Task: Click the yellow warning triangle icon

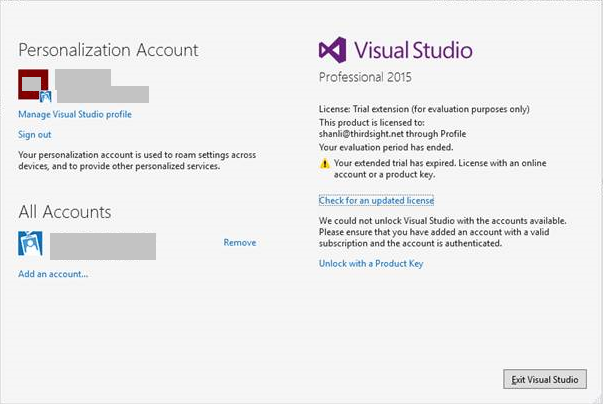Action: point(325,164)
